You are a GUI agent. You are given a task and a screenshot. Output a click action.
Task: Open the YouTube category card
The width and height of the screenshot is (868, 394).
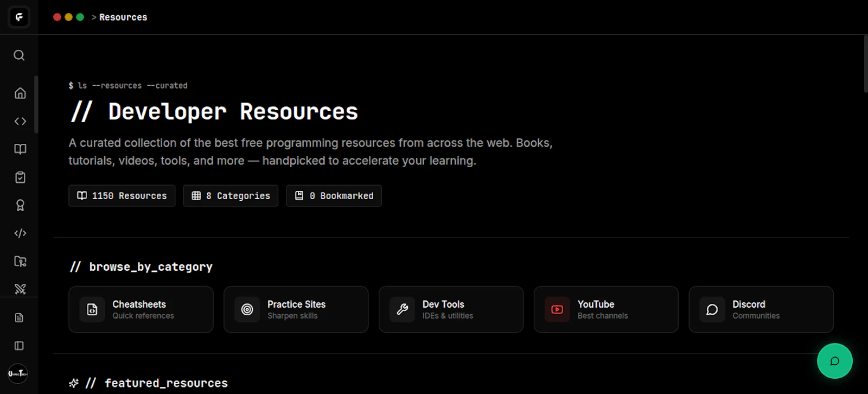pos(606,309)
